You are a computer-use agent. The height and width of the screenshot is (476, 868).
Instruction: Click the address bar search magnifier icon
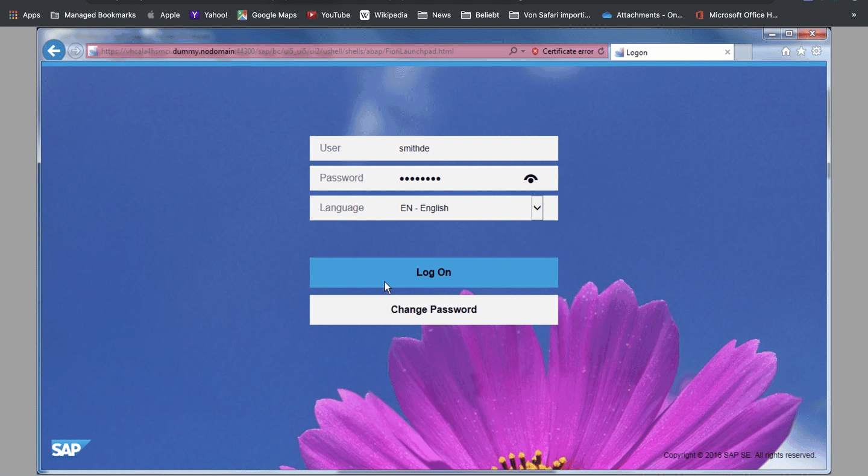pos(513,51)
